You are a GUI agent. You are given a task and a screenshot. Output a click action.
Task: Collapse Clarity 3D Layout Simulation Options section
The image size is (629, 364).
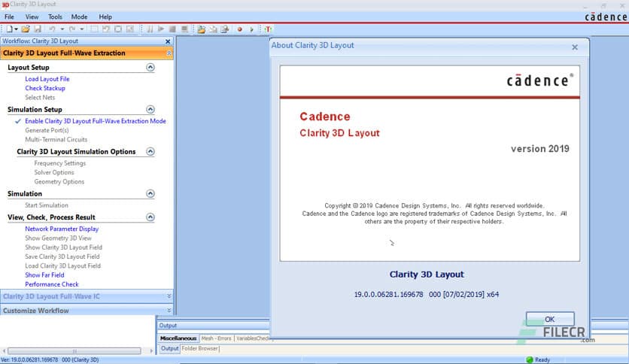click(150, 151)
